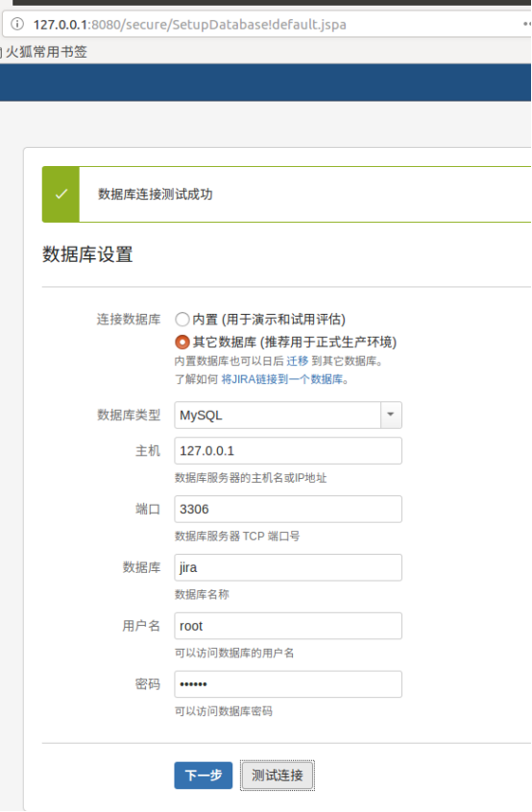The image size is (532, 812).
Task: Open the 迁移 migration link
Action: [298, 361]
